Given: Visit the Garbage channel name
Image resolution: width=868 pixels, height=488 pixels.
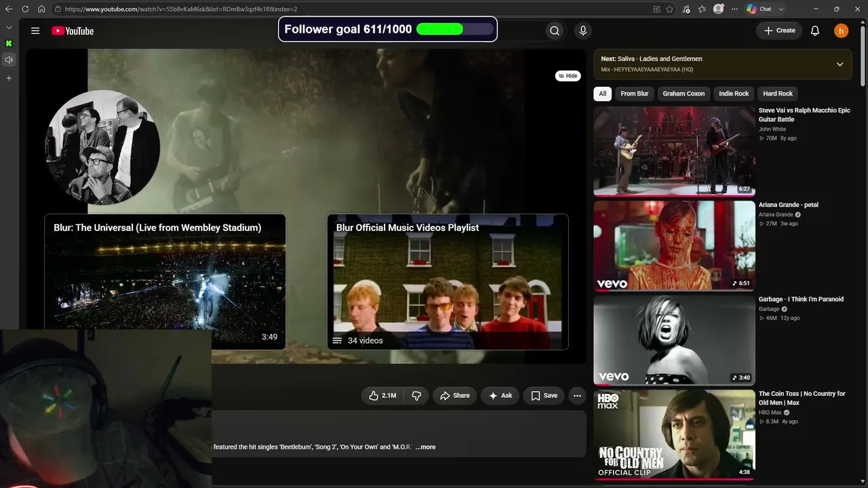Looking at the screenshot, I should tap(770, 309).
